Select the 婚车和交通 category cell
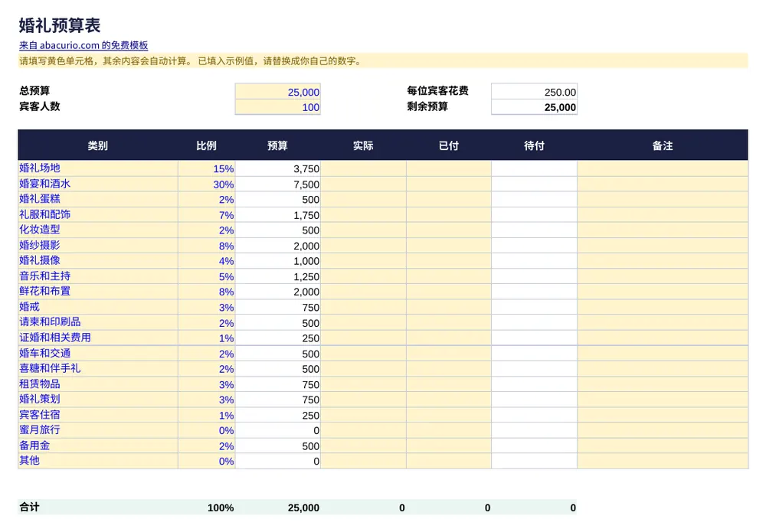The height and width of the screenshot is (532, 766). (98, 354)
